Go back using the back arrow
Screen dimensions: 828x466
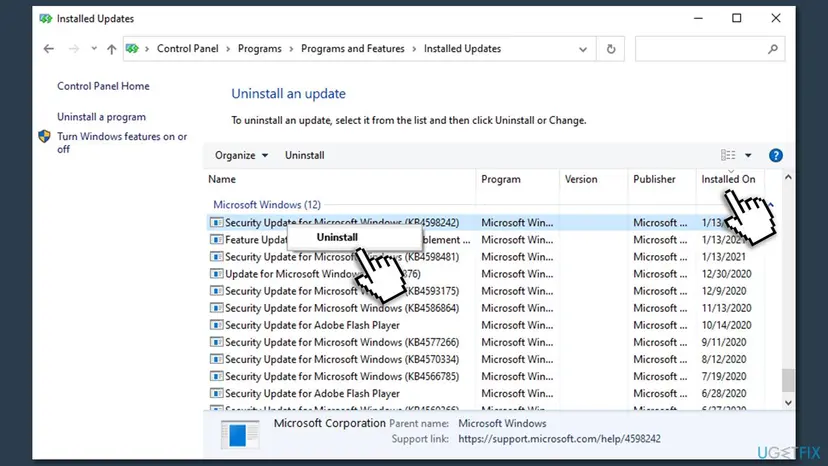pyautogui.click(x=49, y=49)
